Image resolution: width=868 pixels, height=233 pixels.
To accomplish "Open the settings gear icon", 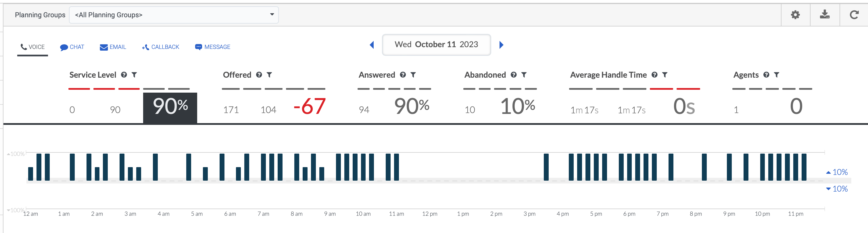I will tap(795, 15).
